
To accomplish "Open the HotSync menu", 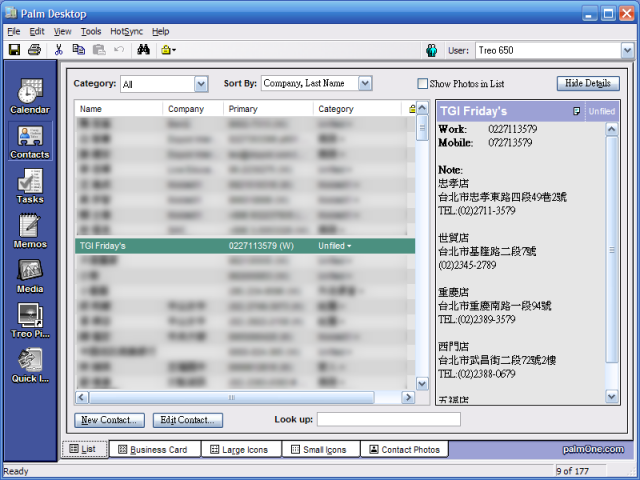I will (x=127, y=31).
